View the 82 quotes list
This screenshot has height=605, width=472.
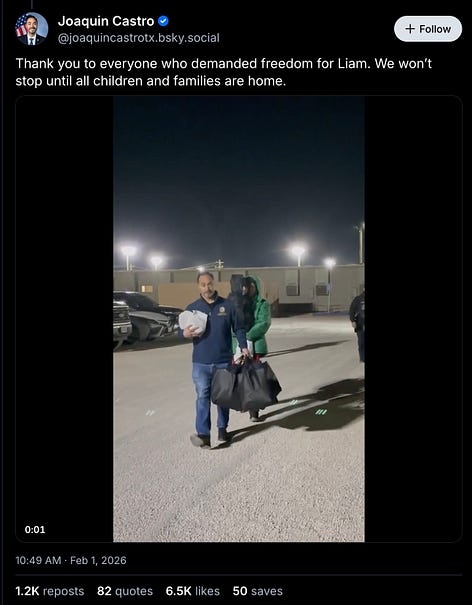pos(125,591)
